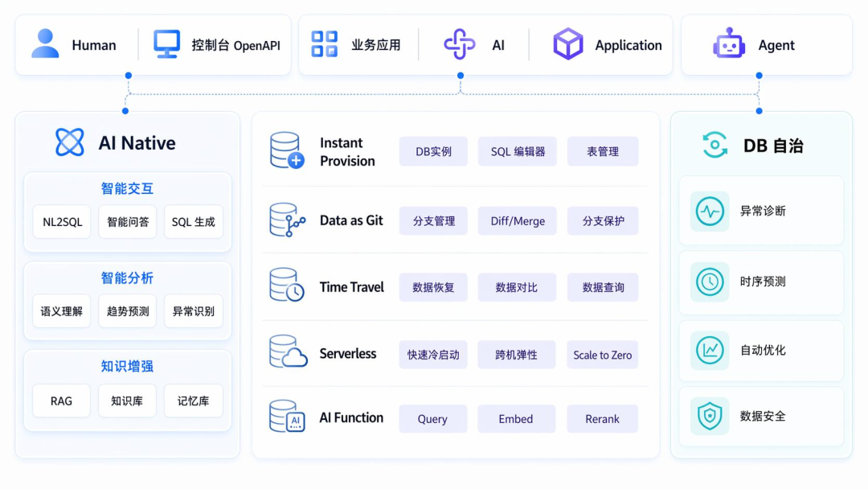Select the 智能问答 chip
The image size is (868, 489).
click(x=128, y=222)
